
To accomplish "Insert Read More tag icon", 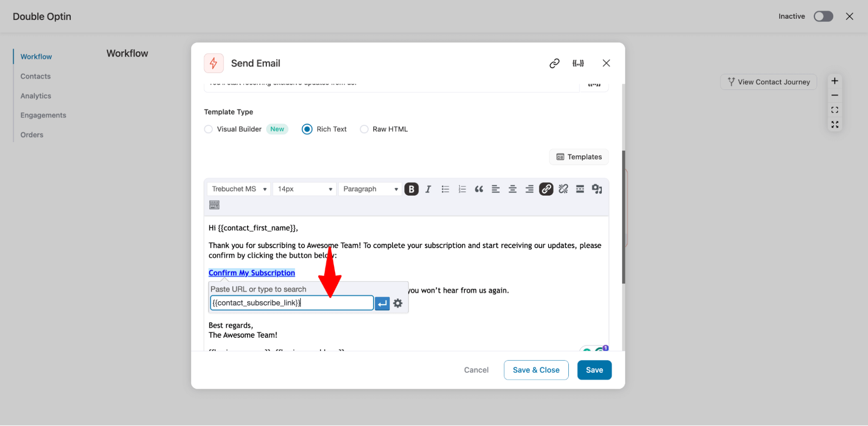I will pos(580,189).
